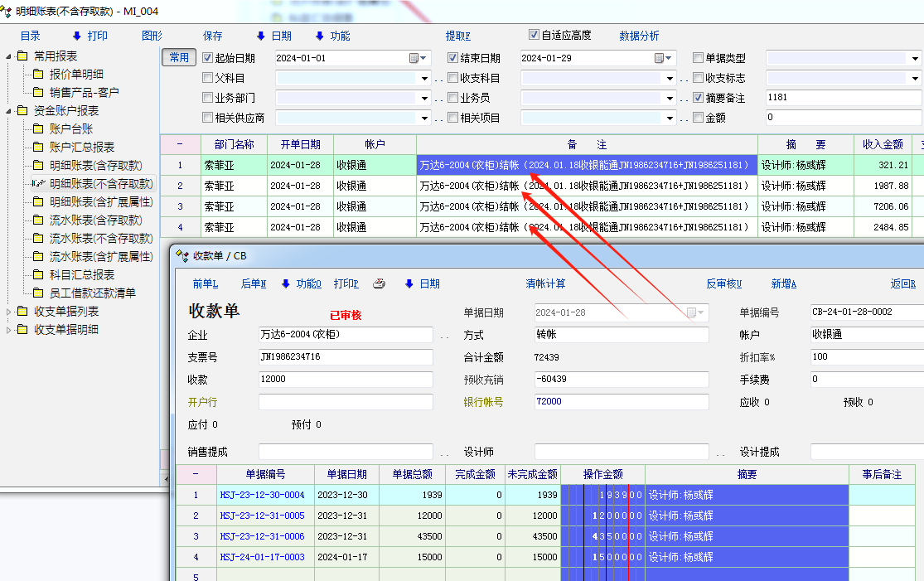This screenshot has width=924, height=581.
Task: Collapse the 资金账户报表 tree node
Action: 9,111
